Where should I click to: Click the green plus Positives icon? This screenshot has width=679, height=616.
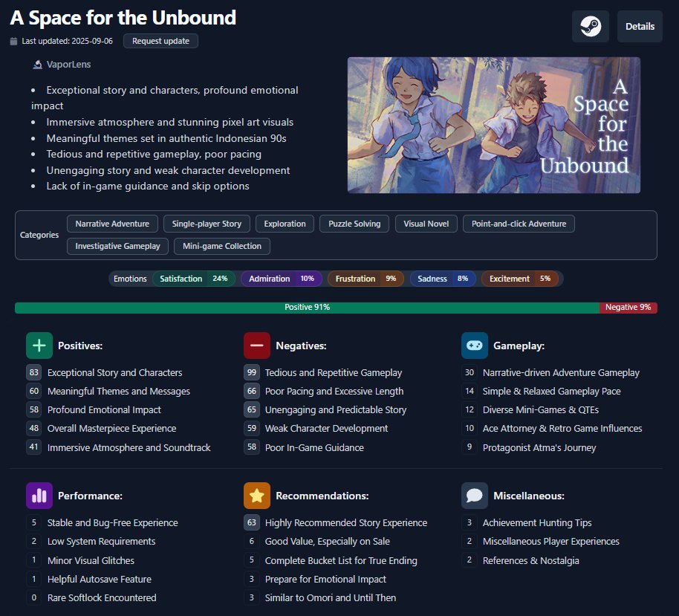tap(39, 346)
